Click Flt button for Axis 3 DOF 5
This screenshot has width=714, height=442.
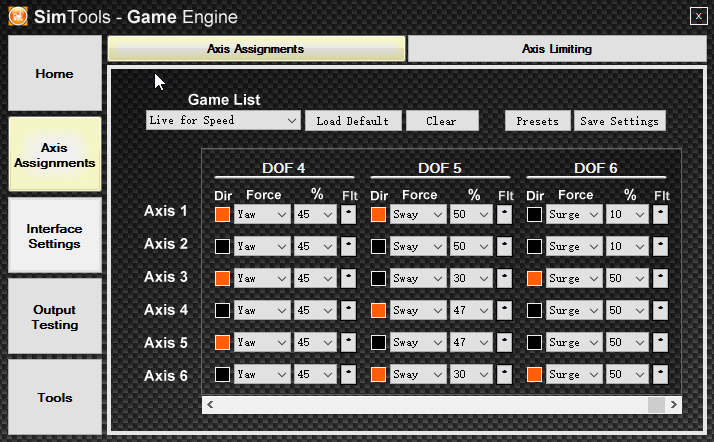click(504, 278)
